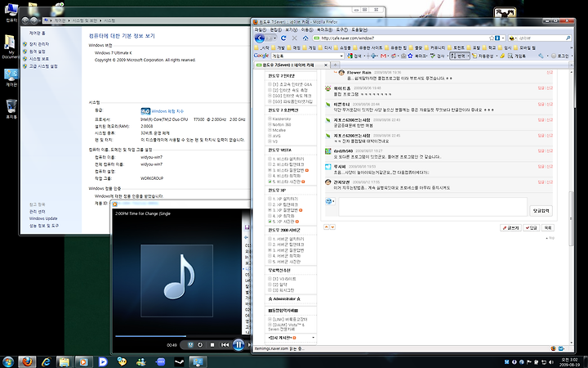Reload the page in Firefox

(x=283, y=38)
